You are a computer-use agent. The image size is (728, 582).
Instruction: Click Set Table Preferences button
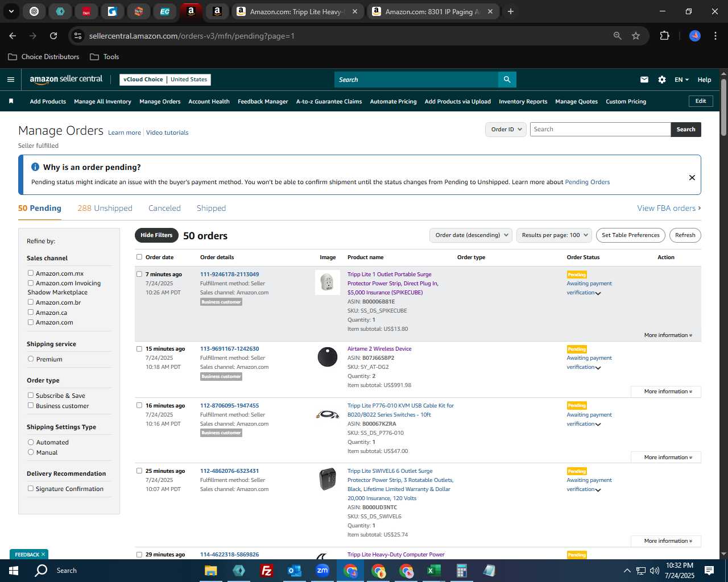[x=630, y=235]
